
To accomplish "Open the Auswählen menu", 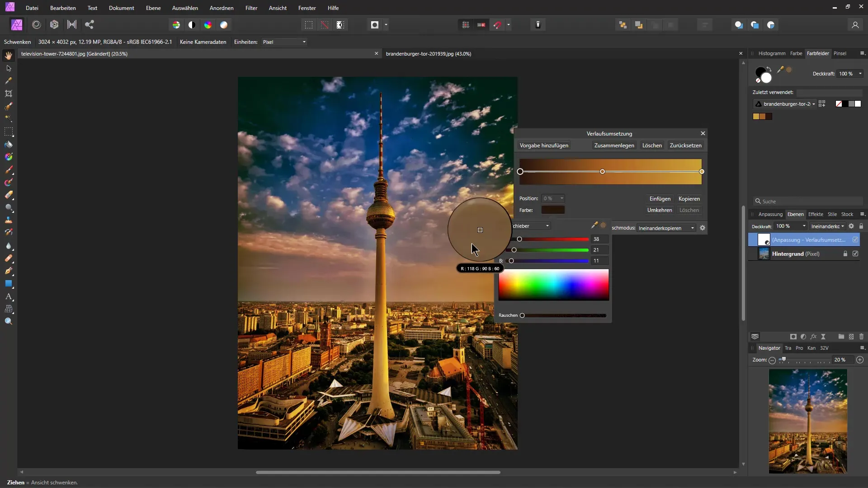I will point(185,8).
